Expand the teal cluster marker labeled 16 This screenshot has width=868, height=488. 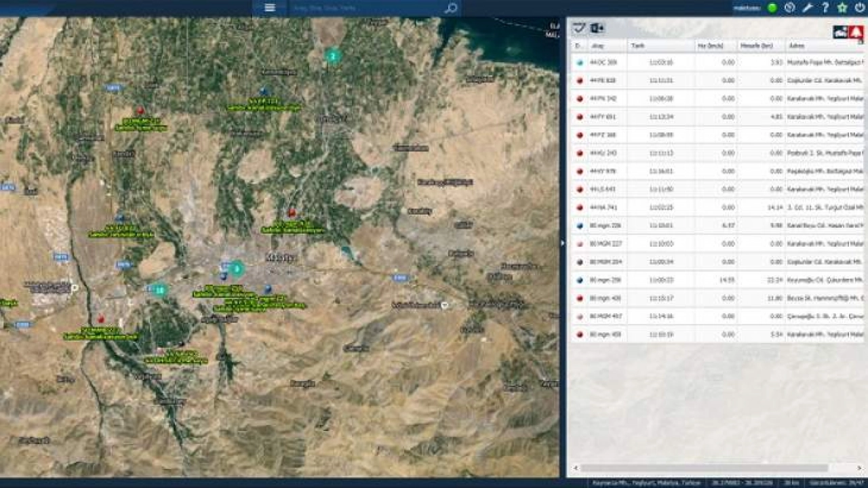159,290
